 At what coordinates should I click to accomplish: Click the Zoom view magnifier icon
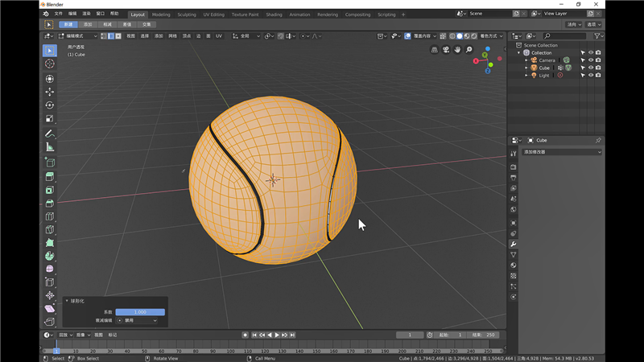[x=469, y=50]
